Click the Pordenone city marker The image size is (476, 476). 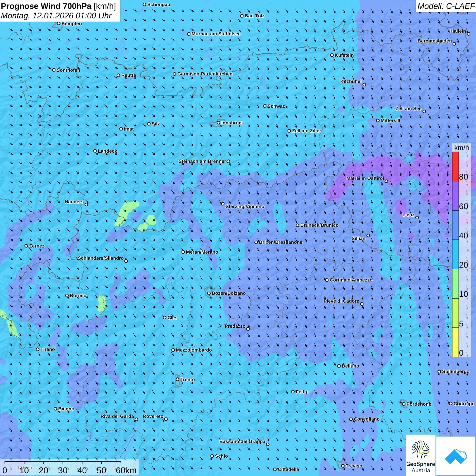click(x=404, y=404)
